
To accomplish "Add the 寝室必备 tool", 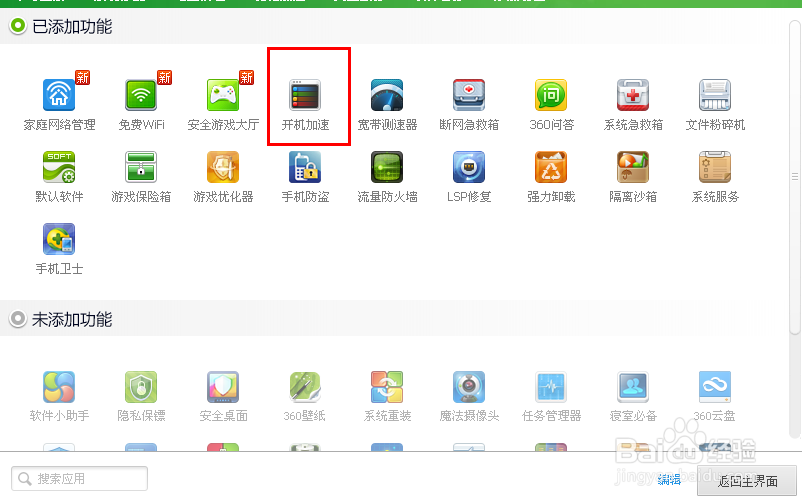I will [633, 387].
